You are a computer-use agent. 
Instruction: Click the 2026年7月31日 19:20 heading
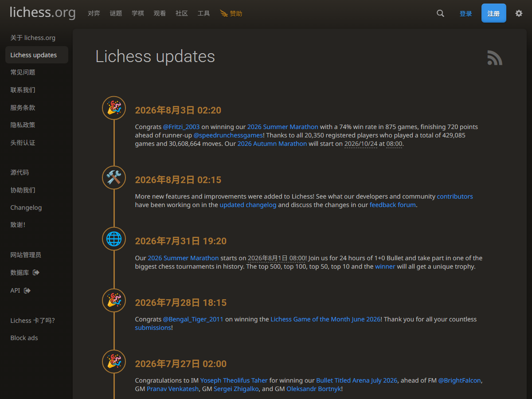(x=181, y=241)
